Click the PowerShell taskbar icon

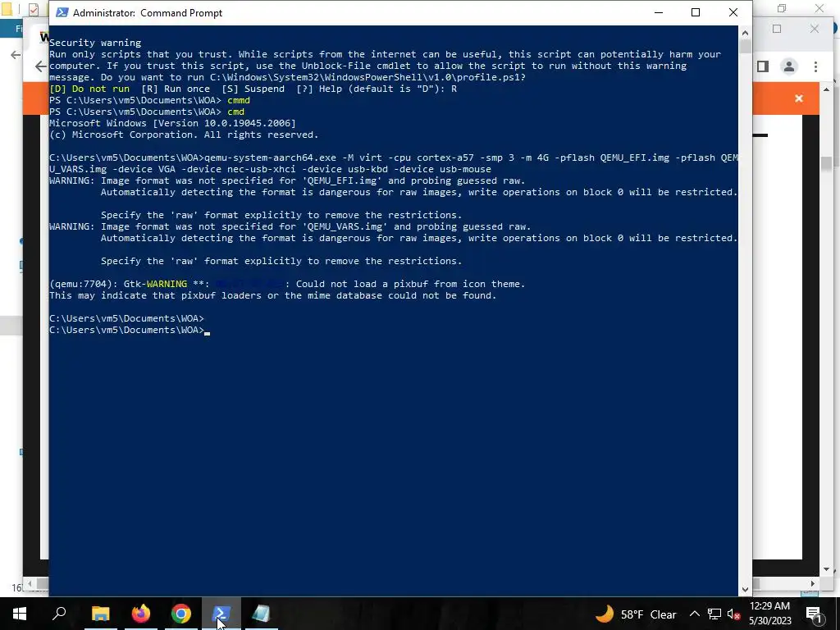pos(221,614)
